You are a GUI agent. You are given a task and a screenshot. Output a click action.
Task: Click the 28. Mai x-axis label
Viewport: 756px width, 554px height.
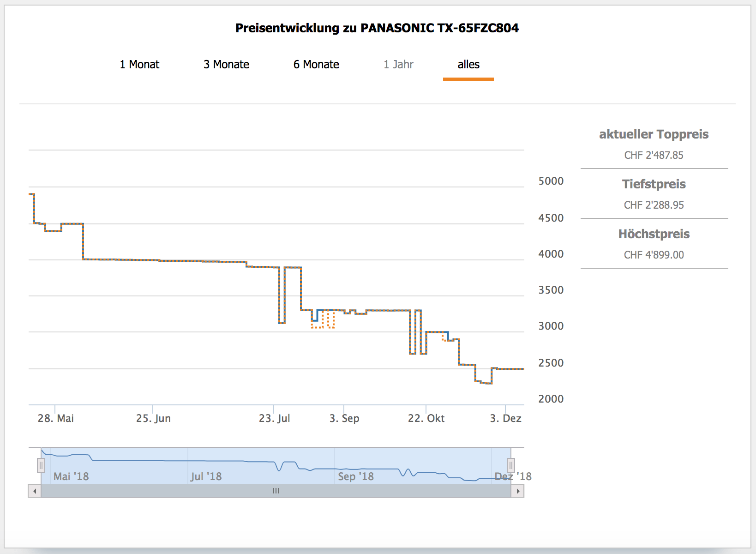(55, 418)
